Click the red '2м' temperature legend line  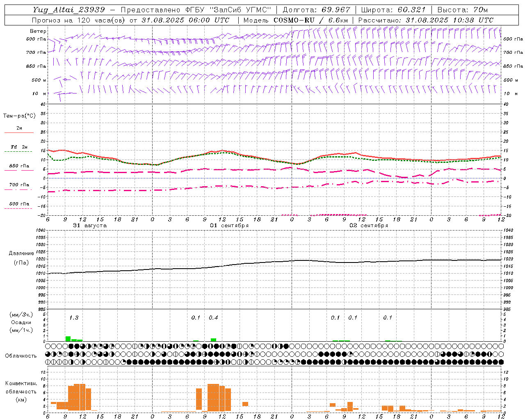19,132
